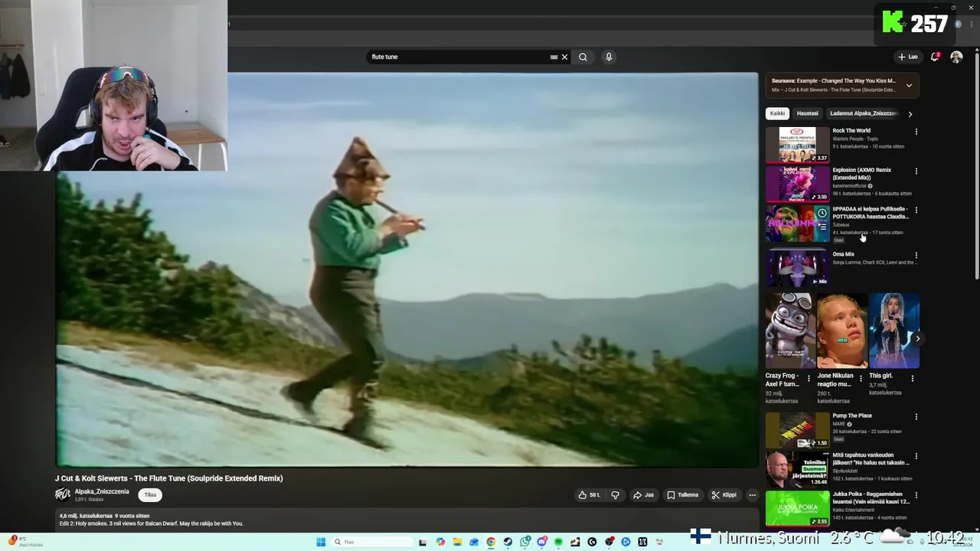Screen dimensions: 980x551
Task: Open WhatsApp from the taskbar
Action: tap(524, 542)
